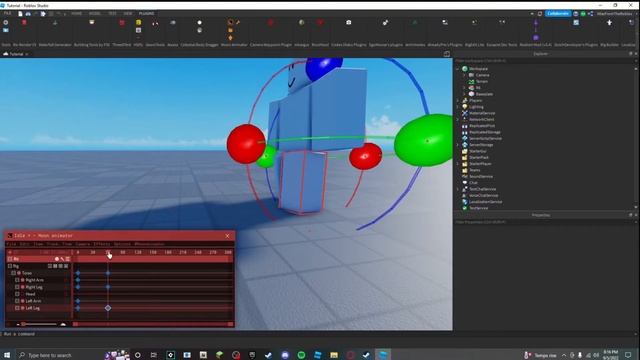Click the microphone icon in system tray
This screenshot has height=360, width=640.
(x=580, y=355)
